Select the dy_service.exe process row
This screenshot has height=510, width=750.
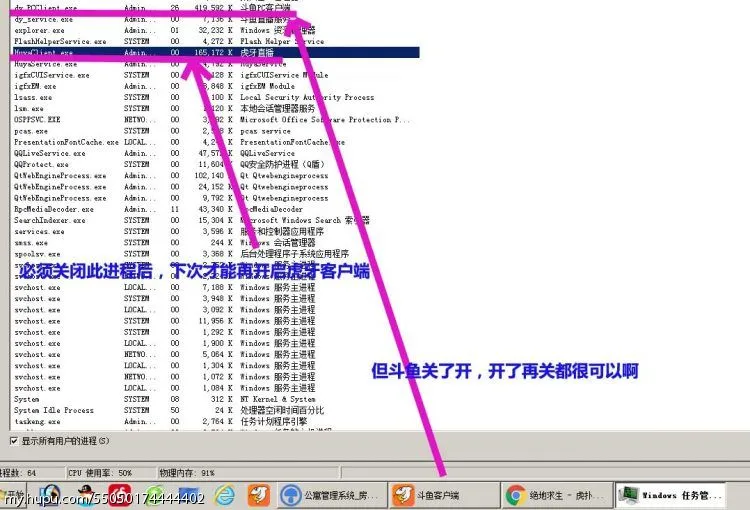click(215, 19)
